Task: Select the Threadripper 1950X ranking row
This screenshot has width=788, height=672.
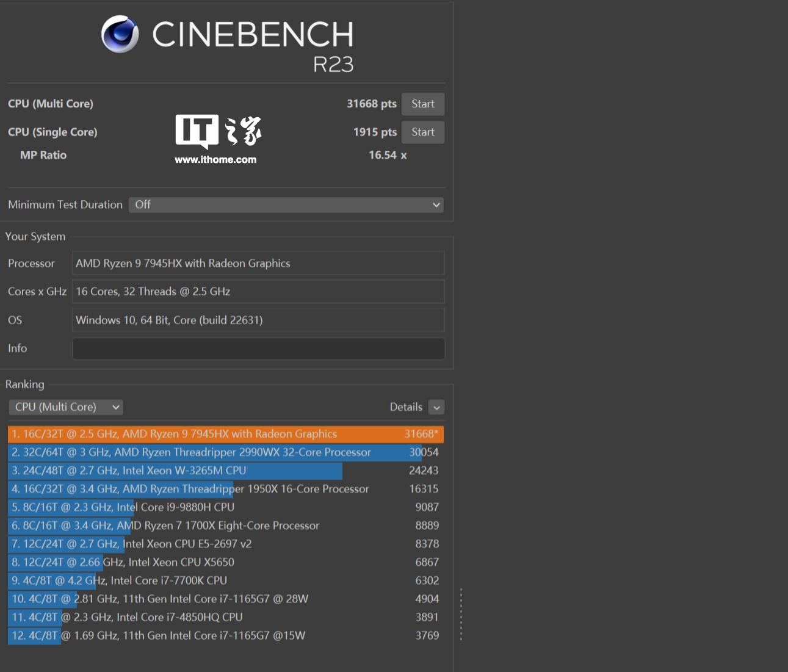Action: click(225, 489)
